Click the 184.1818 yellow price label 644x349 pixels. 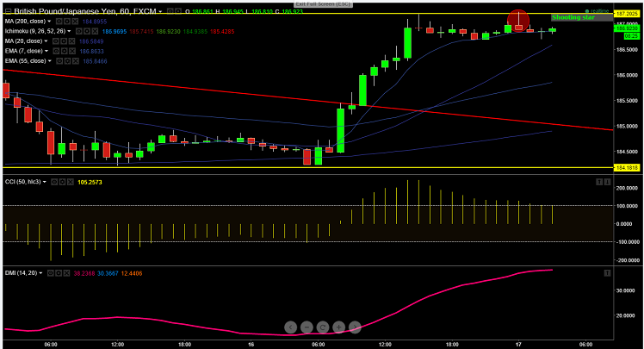(626, 168)
